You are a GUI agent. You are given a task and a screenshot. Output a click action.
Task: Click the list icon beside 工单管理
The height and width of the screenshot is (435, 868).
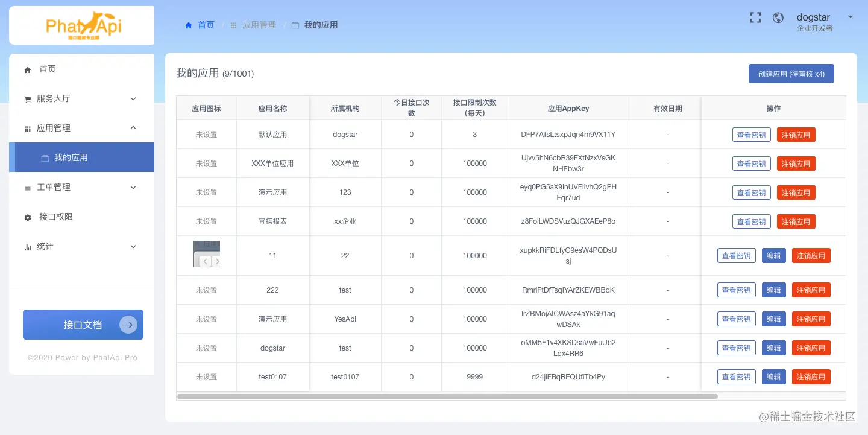tap(28, 188)
